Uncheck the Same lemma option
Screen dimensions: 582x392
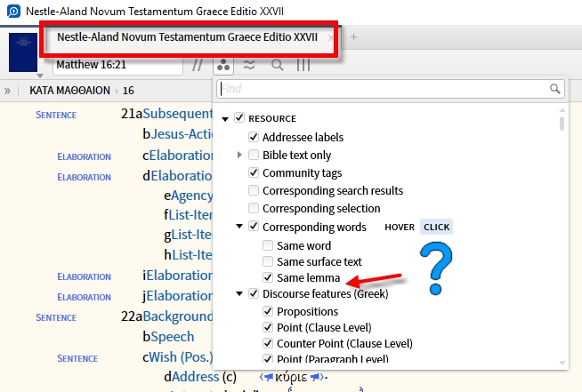pyautogui.click(x=268, y=277)
